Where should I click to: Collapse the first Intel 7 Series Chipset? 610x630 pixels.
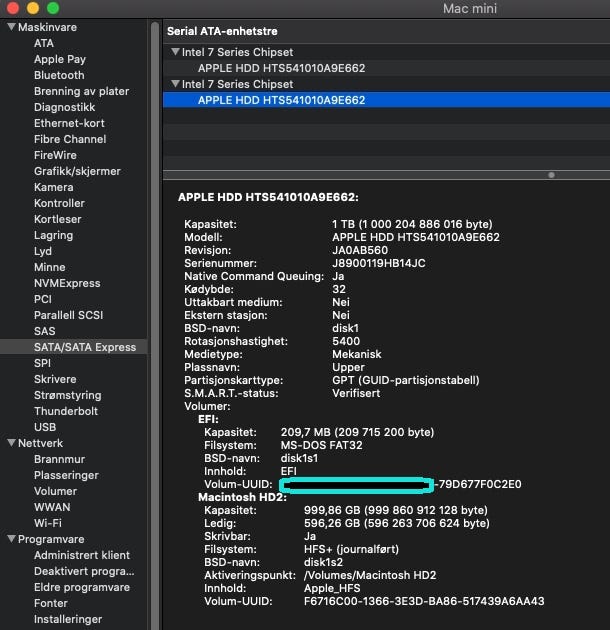point(175,52)
